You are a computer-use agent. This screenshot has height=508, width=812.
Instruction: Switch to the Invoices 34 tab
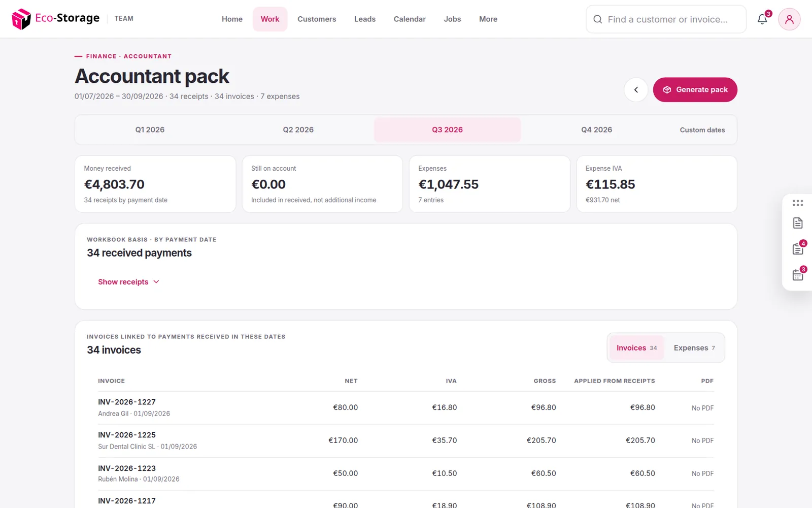tap(636, 348)
